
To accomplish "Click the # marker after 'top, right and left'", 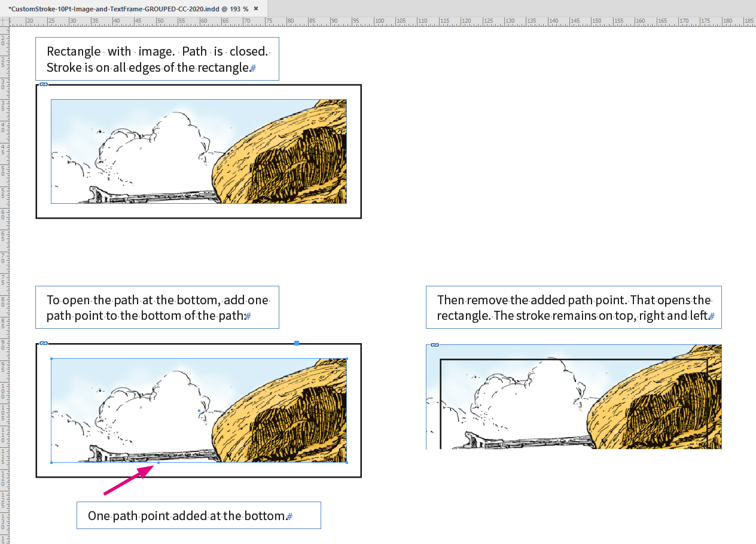I will [712, 316].
